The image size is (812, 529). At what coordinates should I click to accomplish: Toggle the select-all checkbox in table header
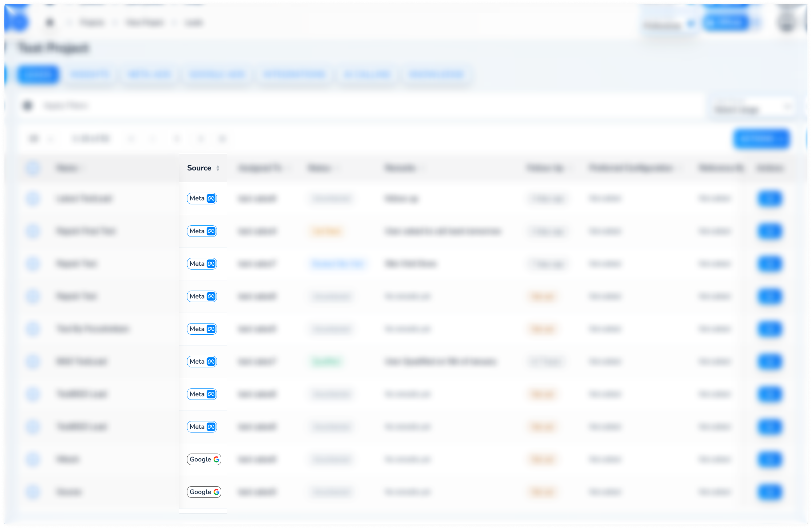pos(33,168)
